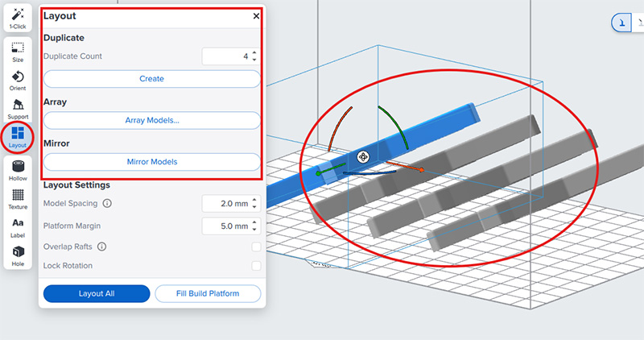The width and height of the screenshot is (644, 340).
Task: Select the Label tool
Action: [x=18, y=228]
